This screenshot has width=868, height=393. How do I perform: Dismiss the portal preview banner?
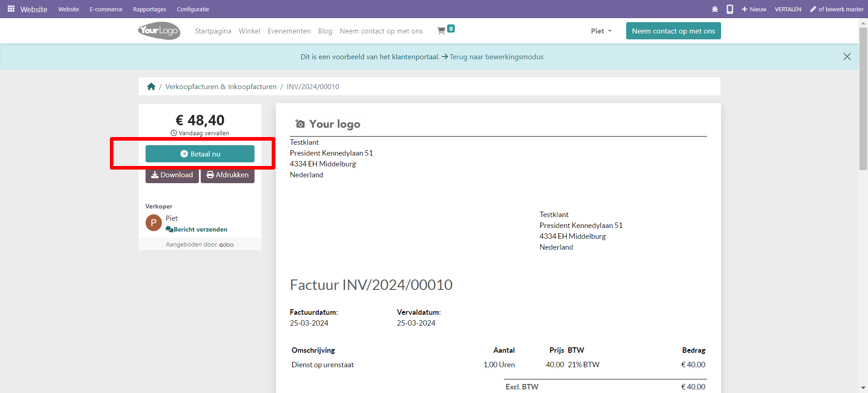(x=847, y=57)
